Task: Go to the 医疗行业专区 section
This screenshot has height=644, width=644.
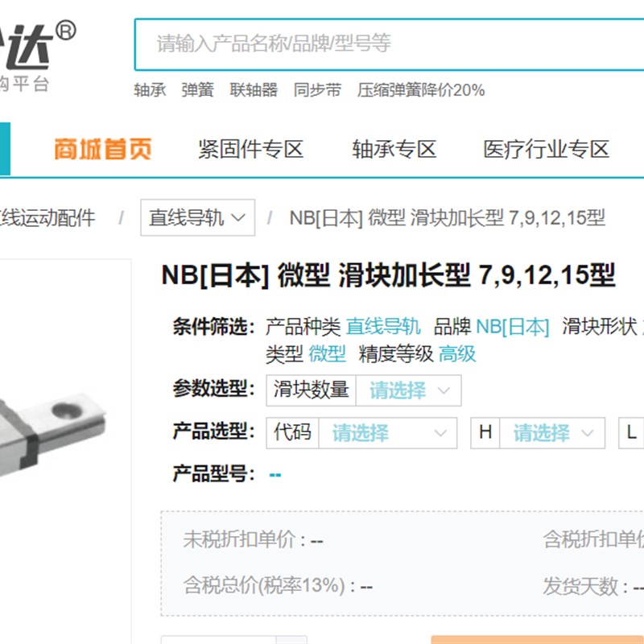Action: pyautogui.click(x=546, y=149)
